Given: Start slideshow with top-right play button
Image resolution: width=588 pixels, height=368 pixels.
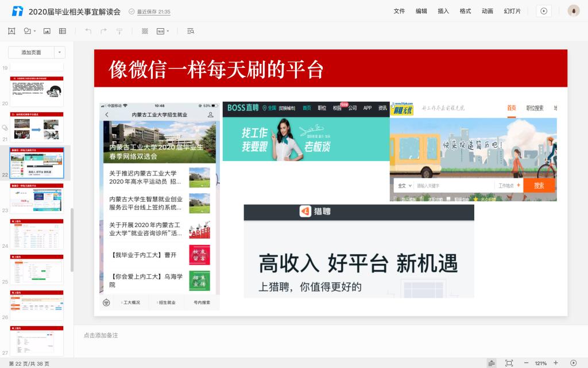Looking at the screenshot, I should pyautogui.click(x=543, y=11).
